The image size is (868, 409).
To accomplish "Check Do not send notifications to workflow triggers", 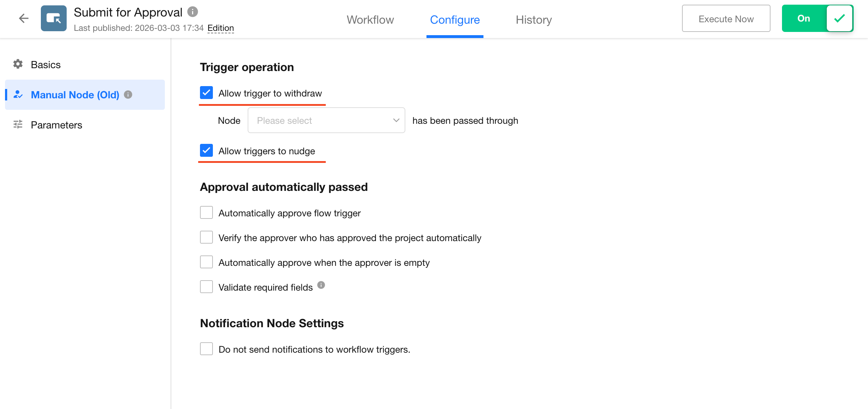I will (x=206, y=349).
